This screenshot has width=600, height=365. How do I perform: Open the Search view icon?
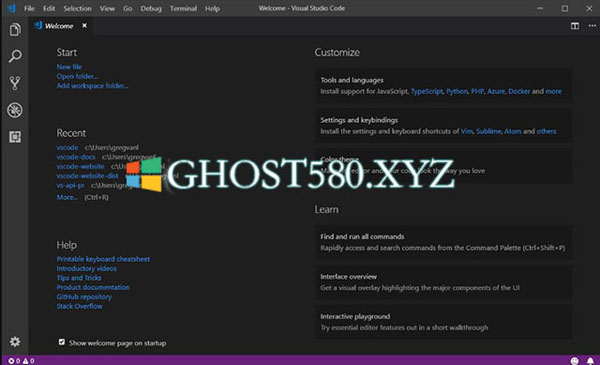coord(15,56)
